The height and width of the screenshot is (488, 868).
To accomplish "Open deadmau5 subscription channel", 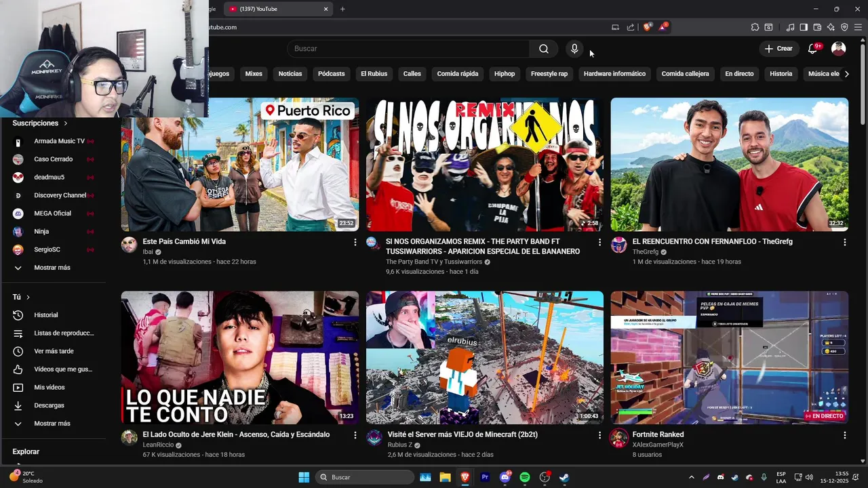I will pos(53,177).
